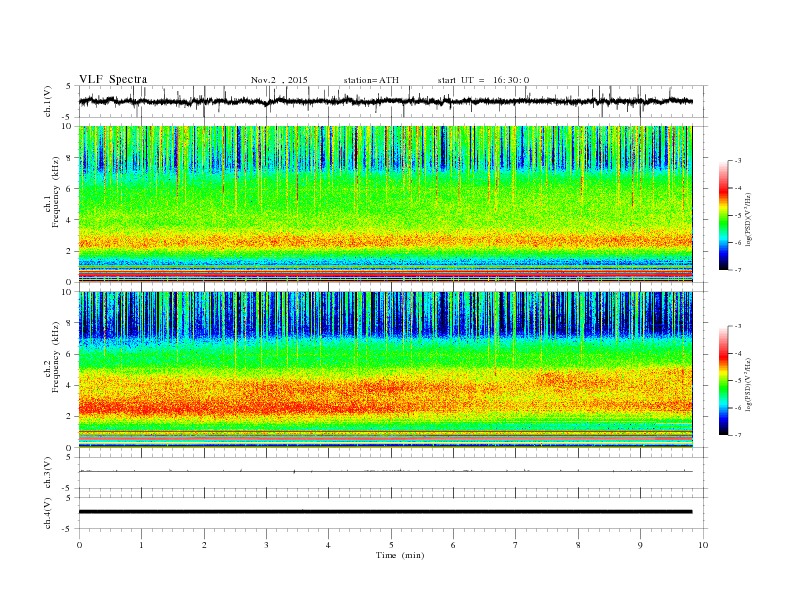This screenshot has height=612, width=792.
Task: Click time axis tick label '5'
Action: [x=391, y=545]
